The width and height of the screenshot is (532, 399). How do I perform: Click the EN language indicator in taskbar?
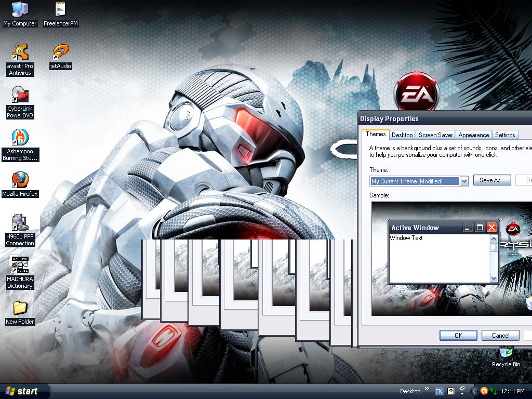(x=439, y=391)
